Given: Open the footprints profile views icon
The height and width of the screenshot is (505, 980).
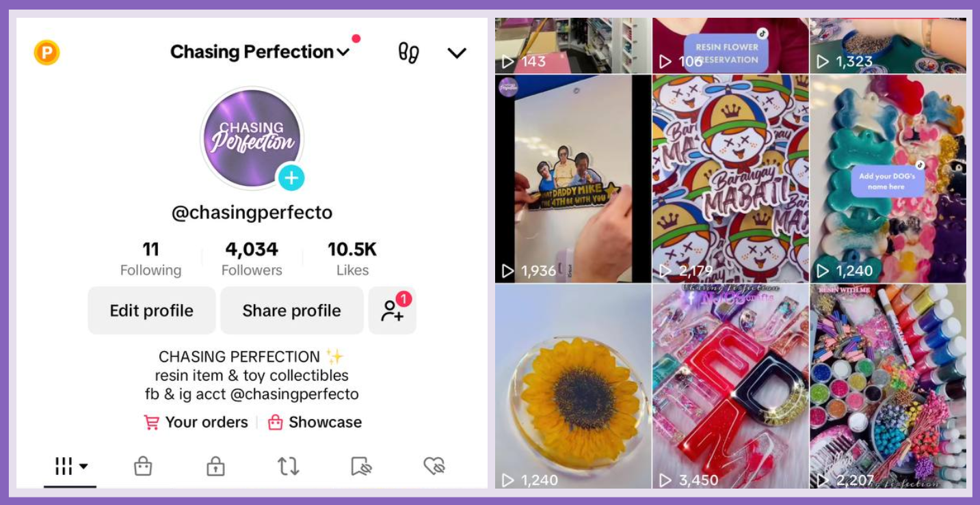Looking at the screenshot, I should pyautogui.click(x=408, y=53).
